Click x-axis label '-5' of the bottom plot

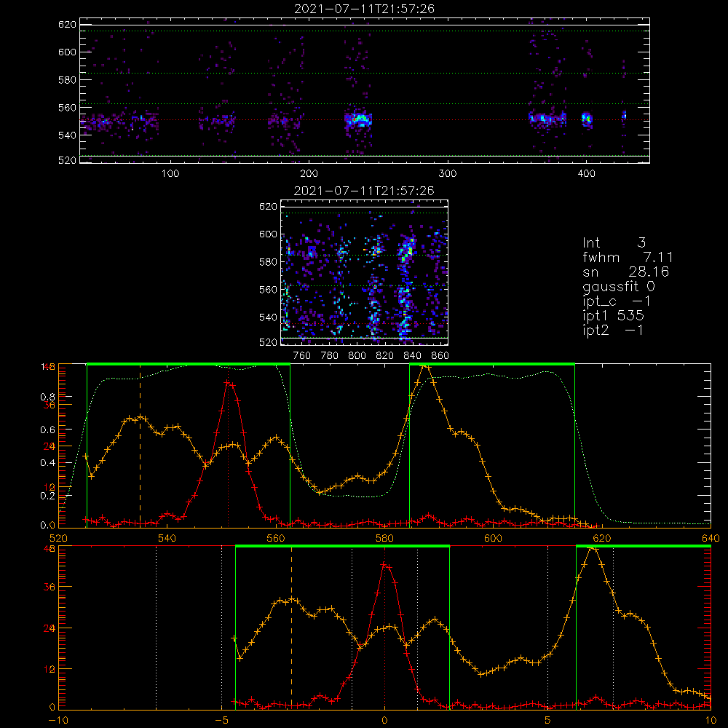[x=221, y=720]
